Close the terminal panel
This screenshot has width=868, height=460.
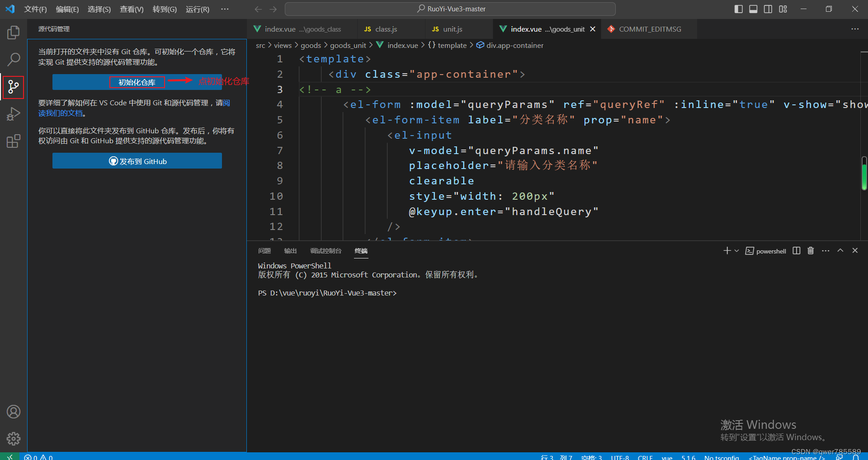tap(855, 251)
